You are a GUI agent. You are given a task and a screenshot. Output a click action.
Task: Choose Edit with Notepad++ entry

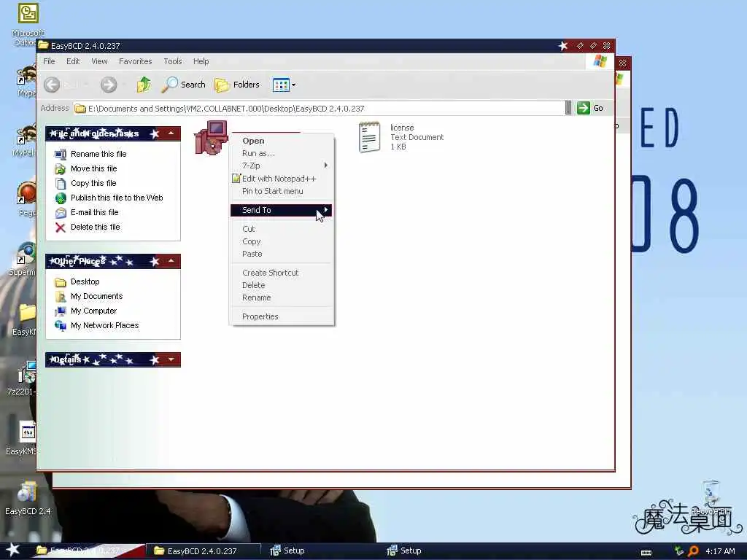(281, 179)
